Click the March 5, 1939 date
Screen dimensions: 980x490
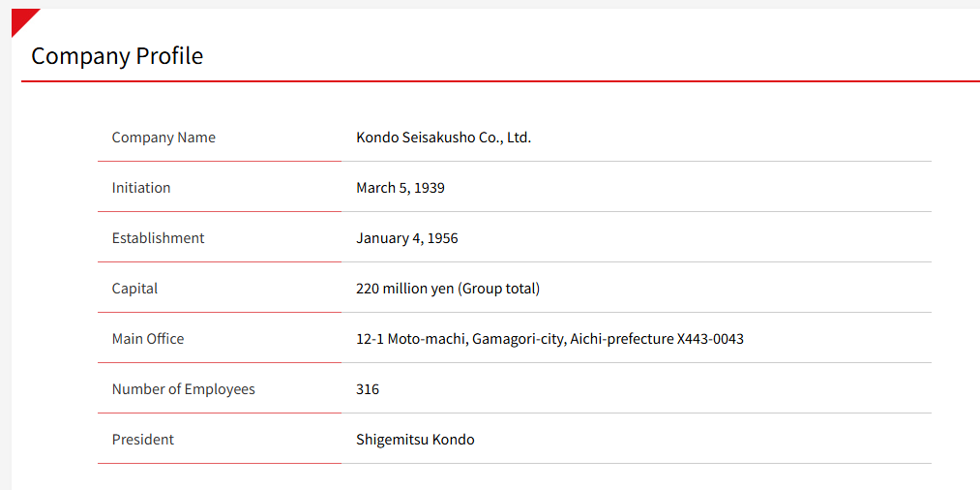point(401,188)
